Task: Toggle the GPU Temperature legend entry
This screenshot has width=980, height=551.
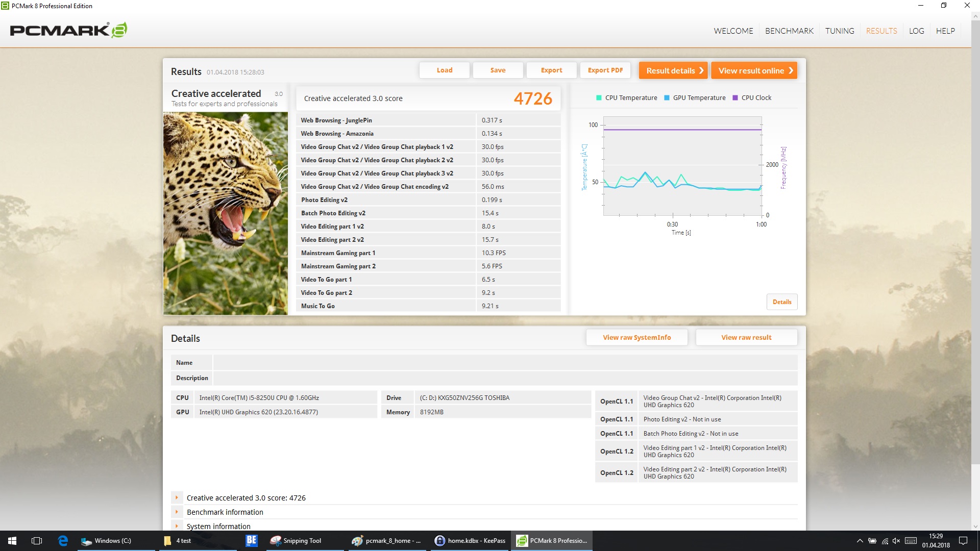Action: (699, 98)
